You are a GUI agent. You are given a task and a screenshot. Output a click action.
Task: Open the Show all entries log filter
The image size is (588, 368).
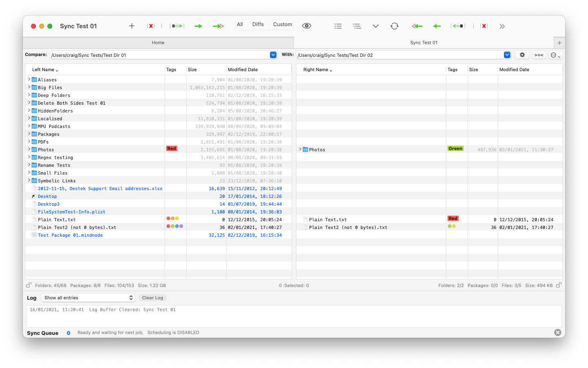[x=88, y=298]
